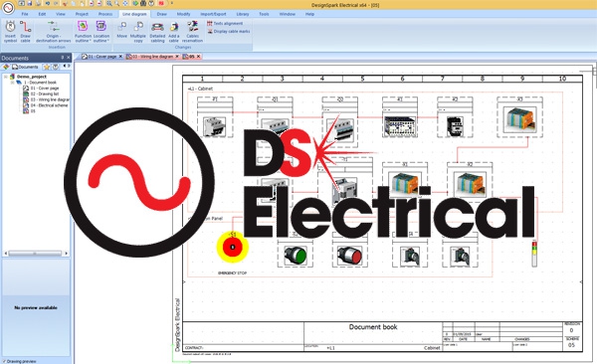Click the red icon in quick access toolbar

[x=161, y=3]
